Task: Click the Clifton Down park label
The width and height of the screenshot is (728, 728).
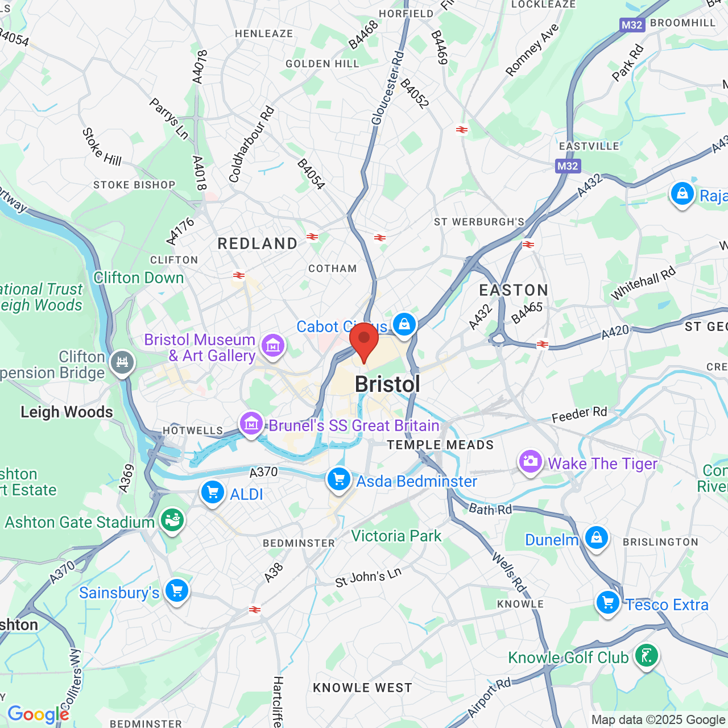Action: click(x=139, y=278)
